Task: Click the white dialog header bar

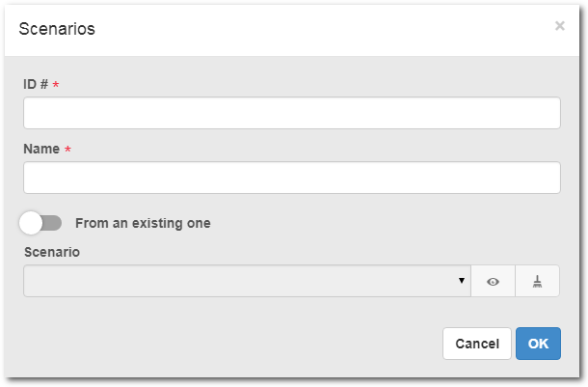Action: 292,31
